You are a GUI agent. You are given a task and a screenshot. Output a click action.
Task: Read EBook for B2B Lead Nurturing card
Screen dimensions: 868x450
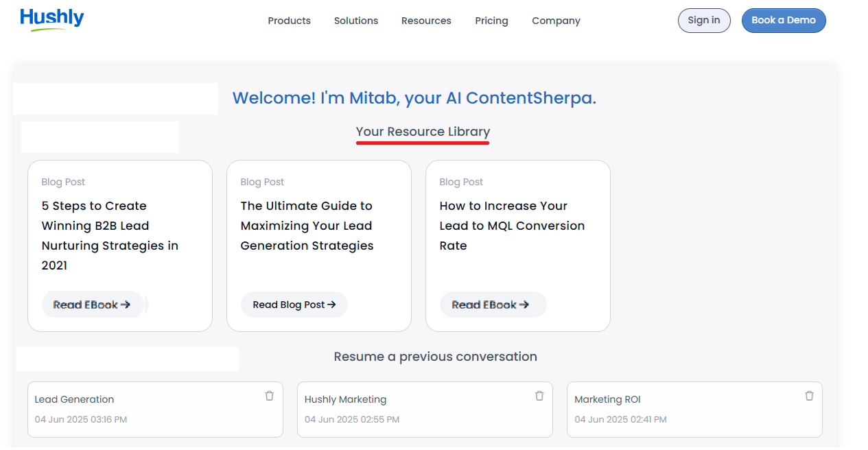pyautogui.click(x=93, y=305)
